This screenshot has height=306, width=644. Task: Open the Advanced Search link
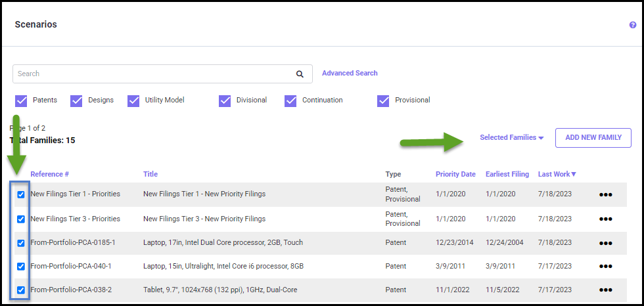(350, 74)
